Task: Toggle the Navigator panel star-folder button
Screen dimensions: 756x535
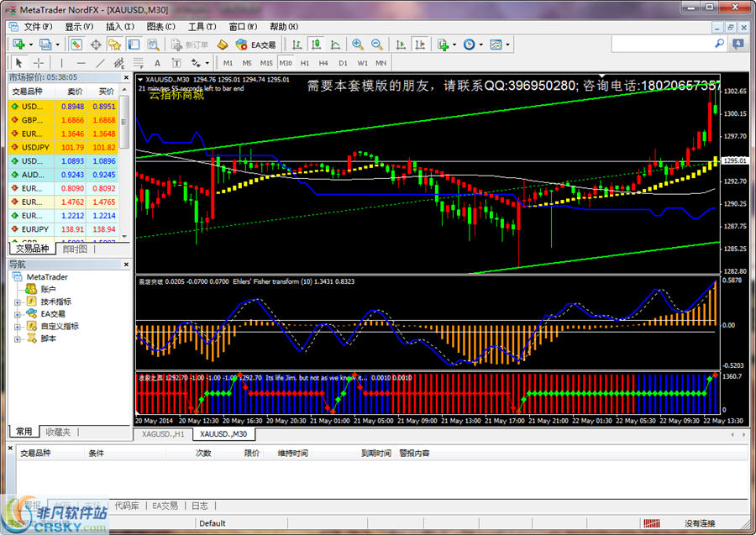Action: click(x=115, y=45)
